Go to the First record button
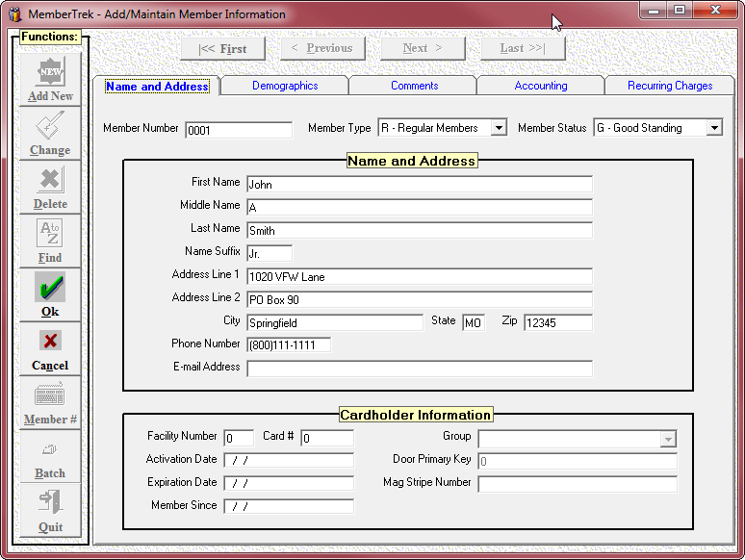This screenshot has height=560, width=745. 223,48
